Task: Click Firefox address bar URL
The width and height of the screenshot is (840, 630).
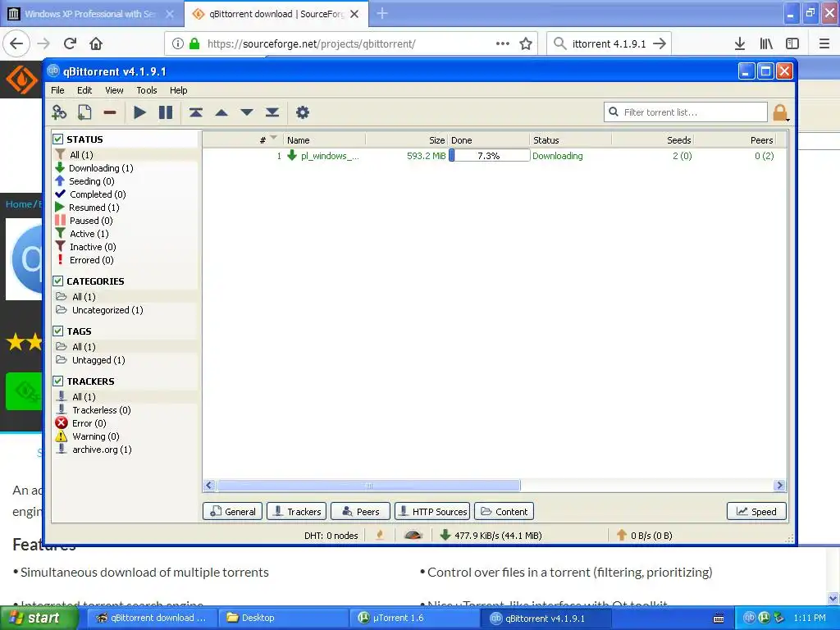Action: tap(311, 44)
